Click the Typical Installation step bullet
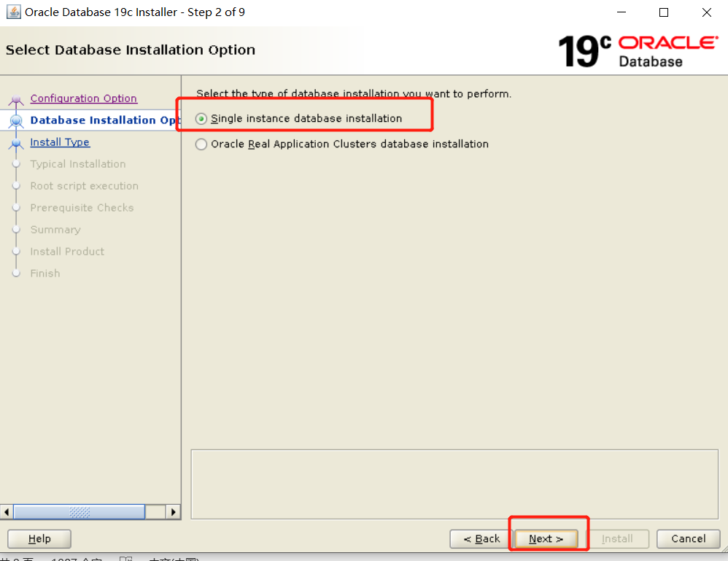This screenshot has height=561, width=728. (x=16, y=164)
